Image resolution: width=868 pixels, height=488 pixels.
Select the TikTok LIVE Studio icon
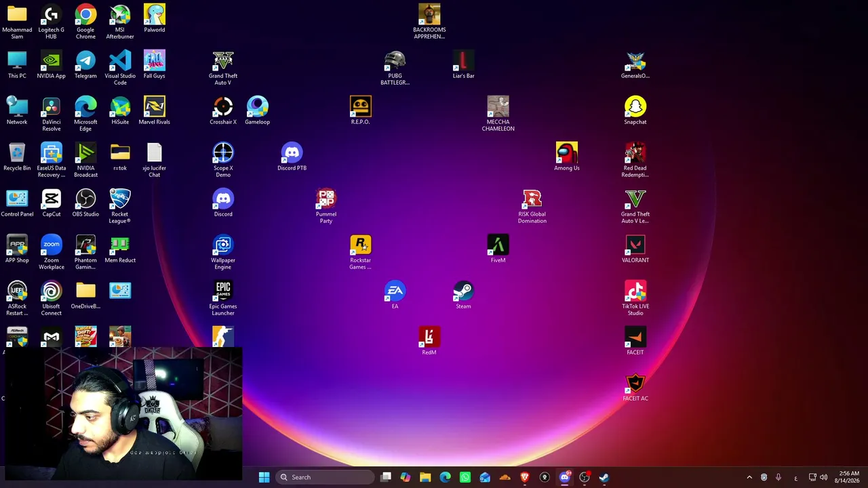point(635,298)
